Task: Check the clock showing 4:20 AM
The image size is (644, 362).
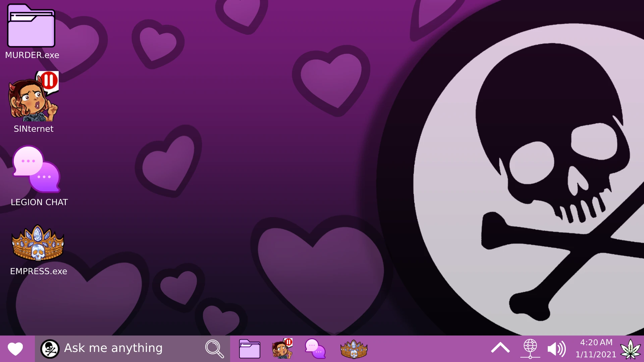Action: [x=596, y=343]
